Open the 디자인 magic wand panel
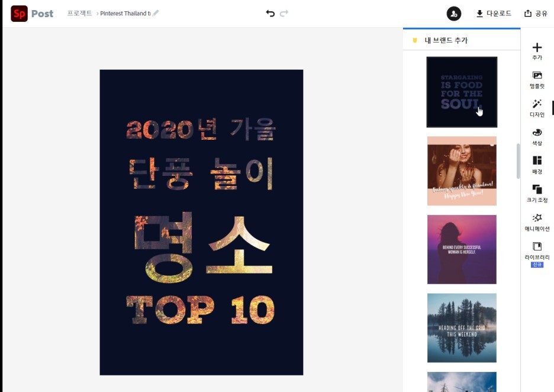The width and height of the screenshot is (554, 392). point(537,108)
